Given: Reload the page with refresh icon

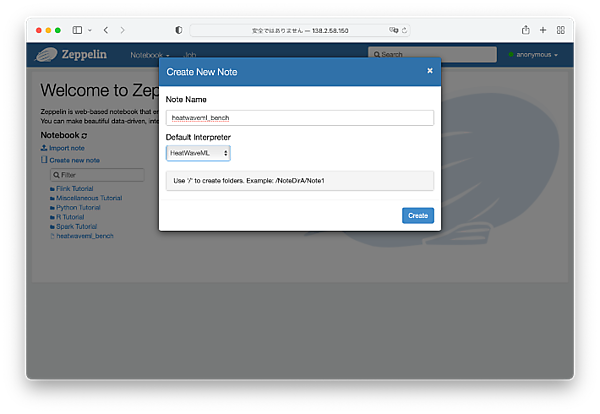Looking at the screenshot, I should (x=404, y=30).
